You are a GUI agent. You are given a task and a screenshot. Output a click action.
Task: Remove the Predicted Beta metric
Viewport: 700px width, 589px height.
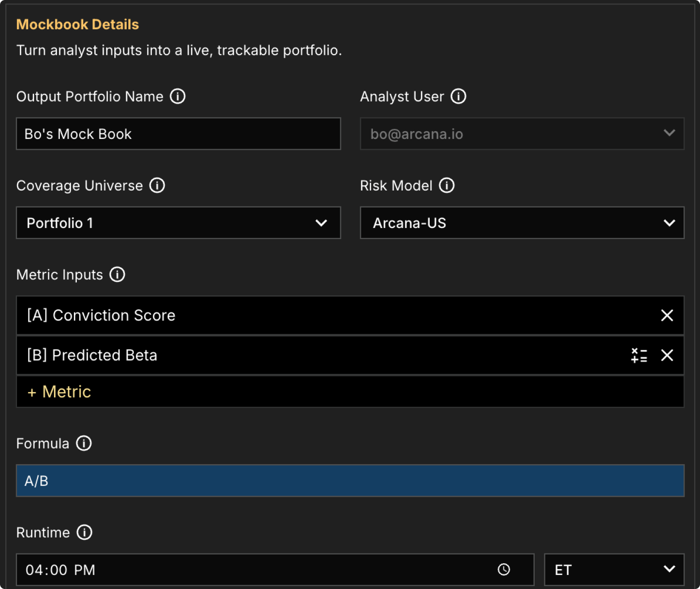(667, 355)
